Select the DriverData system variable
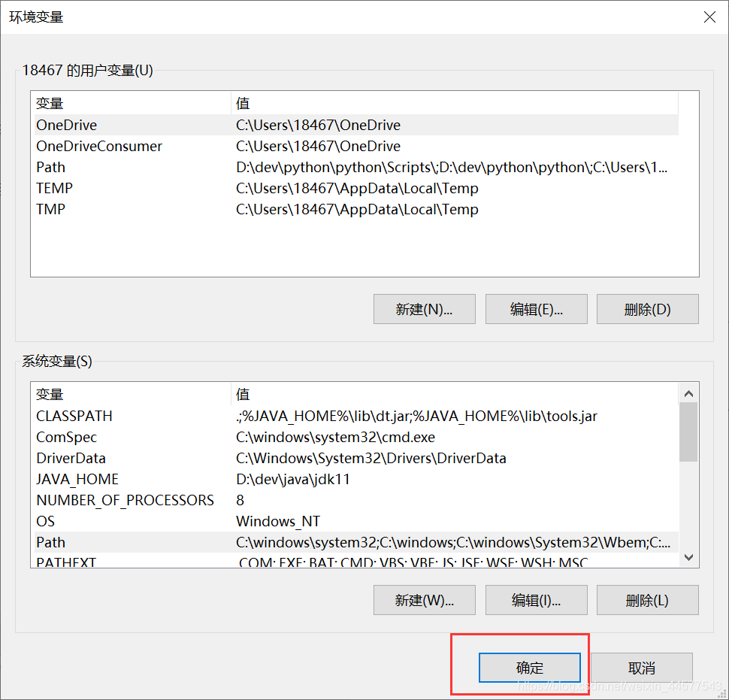The height and width of the screenshot is (700, 729). click(x=356, y=458)
